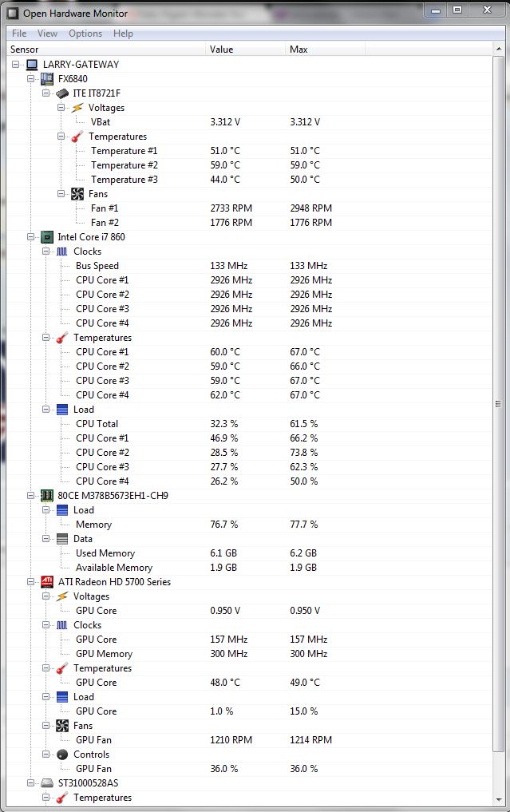This screenshot has height=812, width=510.
Task: Click the Max column header
Action: [x=299, y=50]
